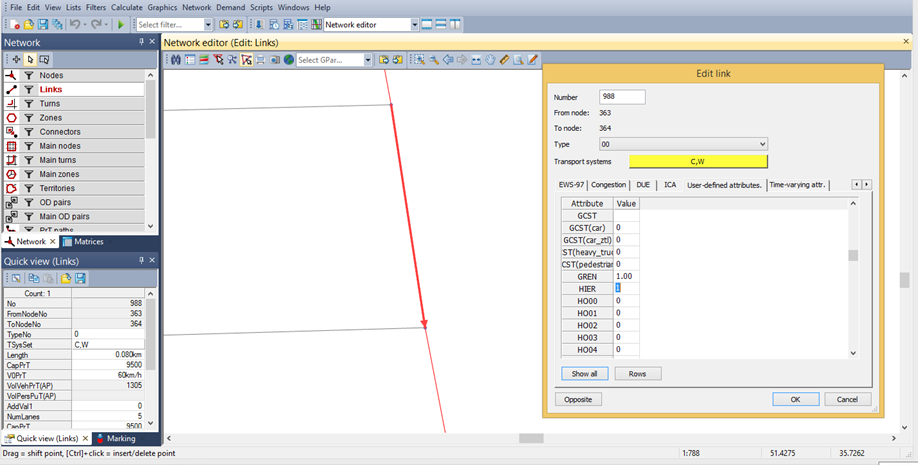Click the ruler Measure distance icon

coord(504,60)
